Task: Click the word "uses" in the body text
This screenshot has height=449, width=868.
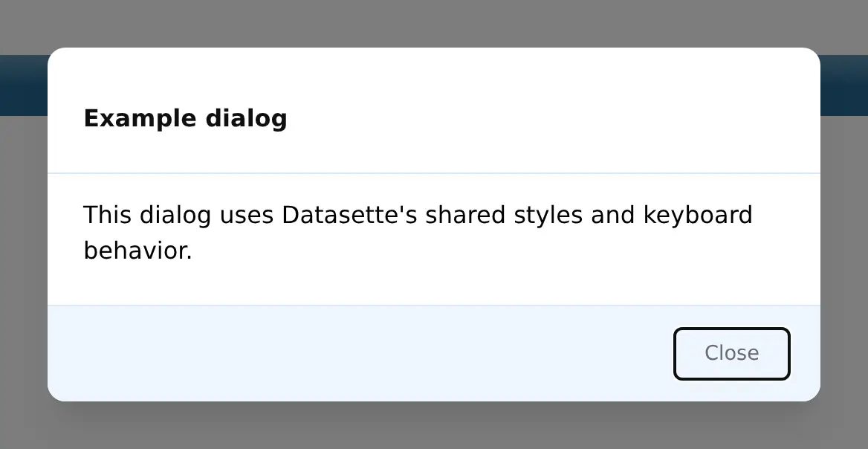Action: click(x=247, y=215)
